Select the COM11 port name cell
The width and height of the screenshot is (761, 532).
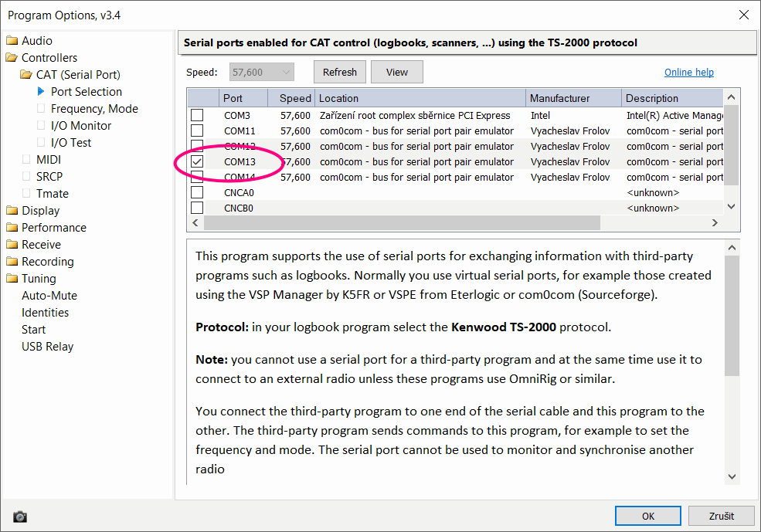(240, 131)
